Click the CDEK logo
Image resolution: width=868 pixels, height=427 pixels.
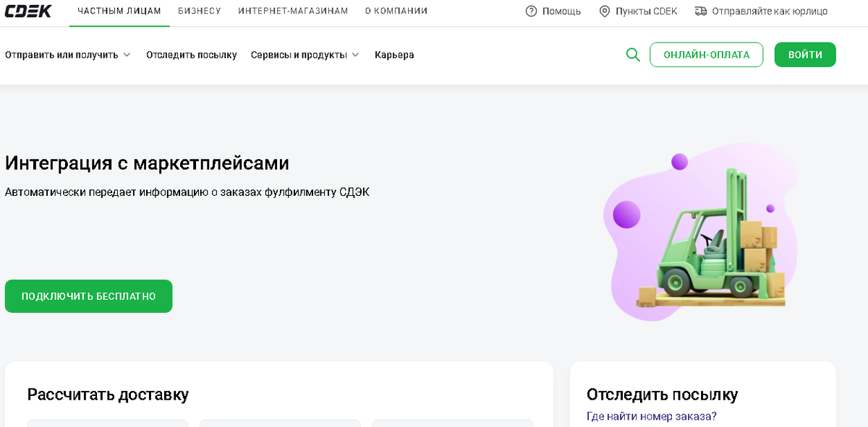28,11
